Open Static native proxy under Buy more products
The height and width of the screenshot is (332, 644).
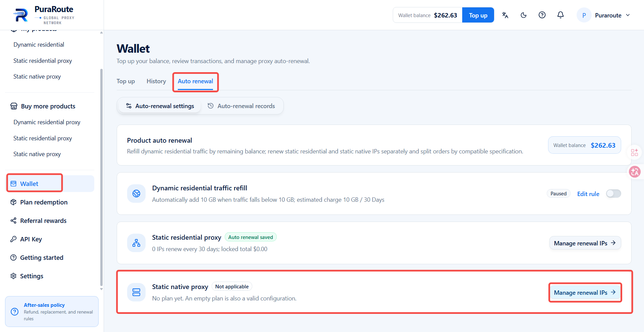[37, 154]
